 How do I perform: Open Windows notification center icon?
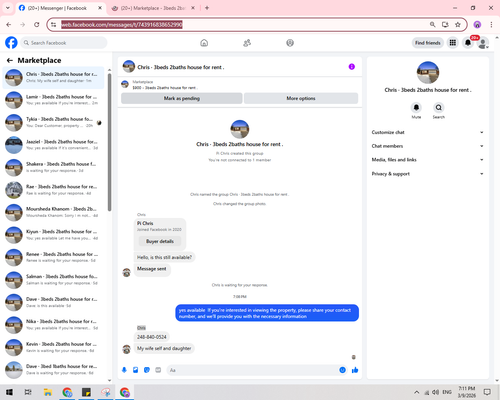coord(487,392)
